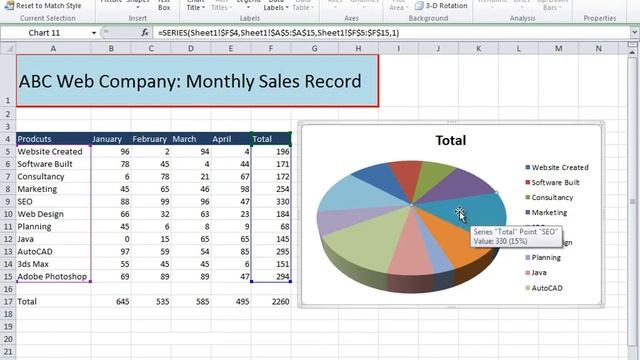This screenshot has height=360, width=640.
Task: Click the Select All corner of grid
Action: click(x=8, y=49)
